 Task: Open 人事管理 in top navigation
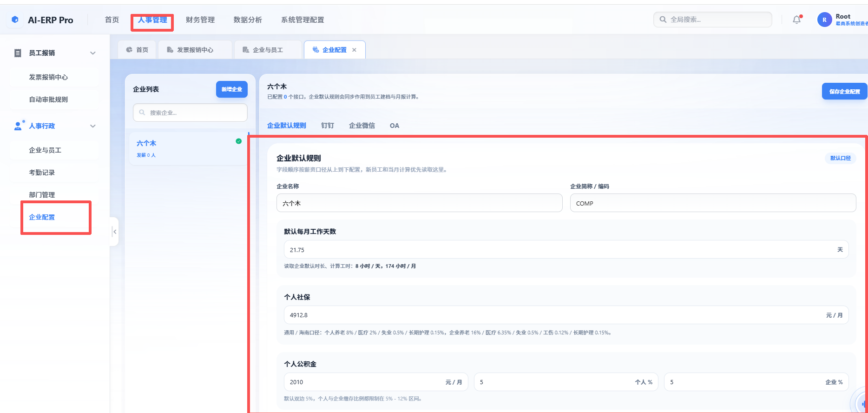[x=152, y=20]
